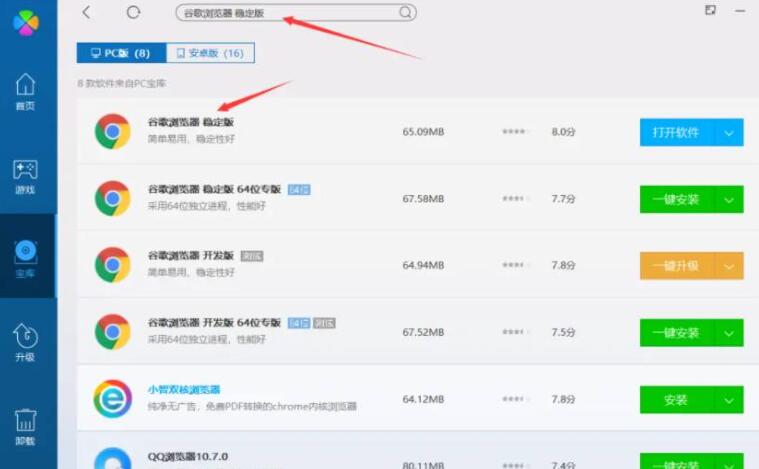Click the 8.0分 rating score
Viewport: 759px width, 469px height.
click(563, 132)
